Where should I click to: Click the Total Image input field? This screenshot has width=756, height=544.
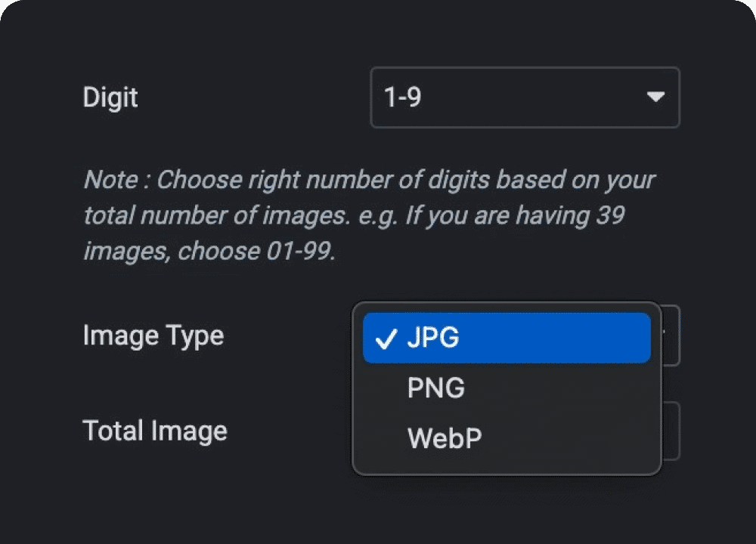[x=671, y=431]
